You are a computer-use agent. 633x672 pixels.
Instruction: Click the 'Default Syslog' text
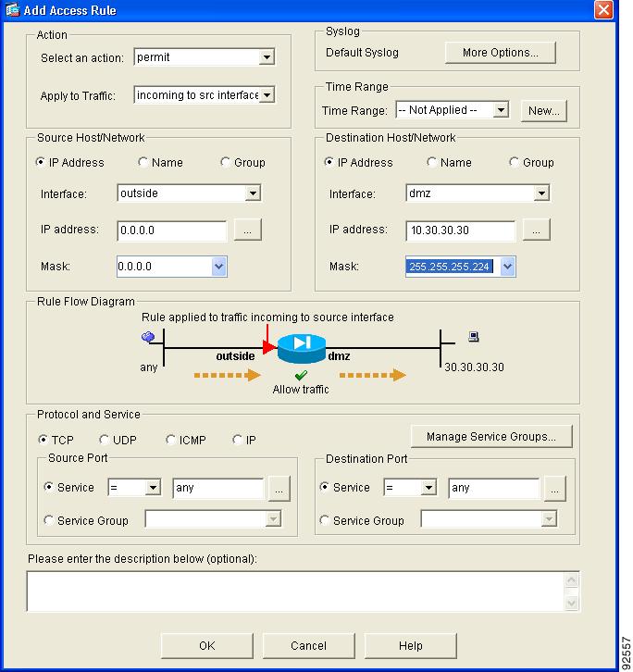pos(362,53)
